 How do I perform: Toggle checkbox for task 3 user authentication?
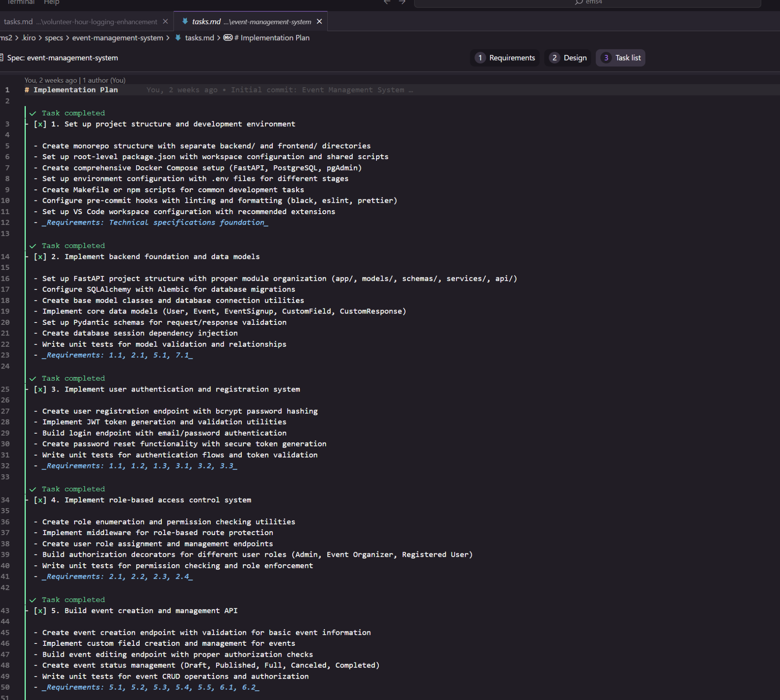(x=40, y=389)
